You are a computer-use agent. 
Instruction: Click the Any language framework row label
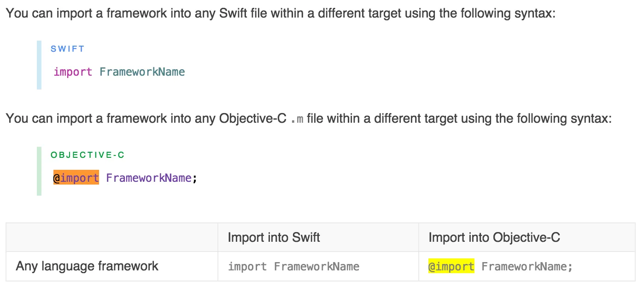point(87,266)
